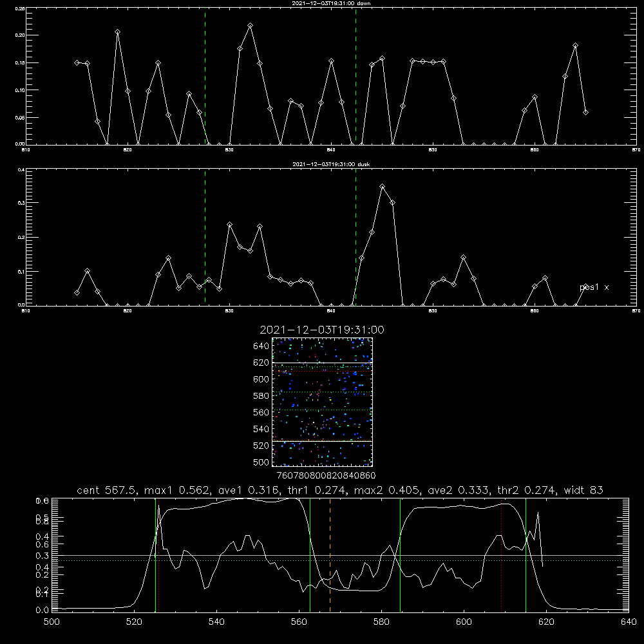This screenshot has width=644, height=644.
Task: Click scatter image y-axis label 500
Action: pos(261,462)
